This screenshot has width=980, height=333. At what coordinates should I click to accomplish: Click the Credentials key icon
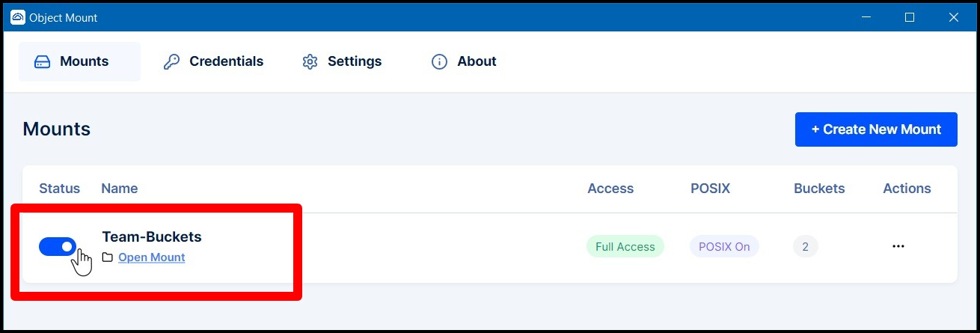pos(172,62)
